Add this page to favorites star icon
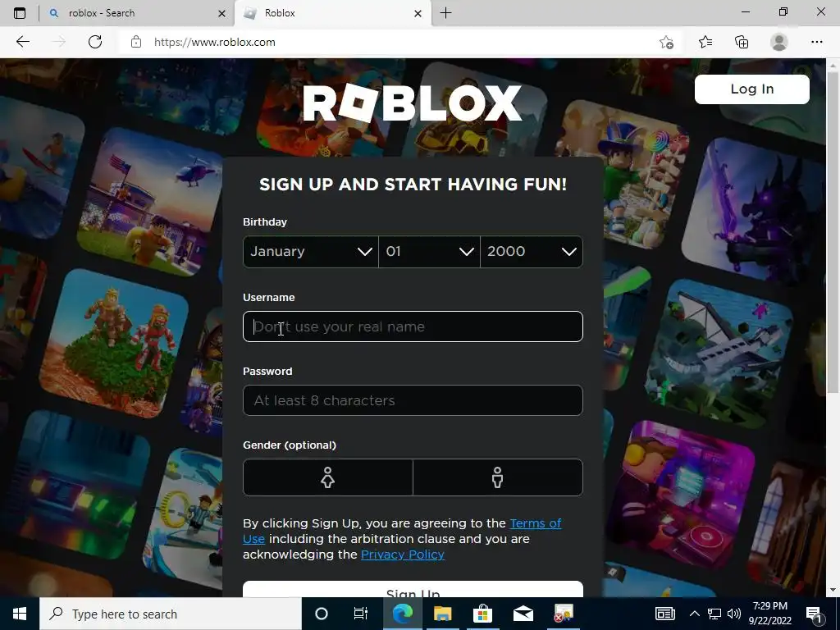This screenshot has height=630, width=840. 666,43
